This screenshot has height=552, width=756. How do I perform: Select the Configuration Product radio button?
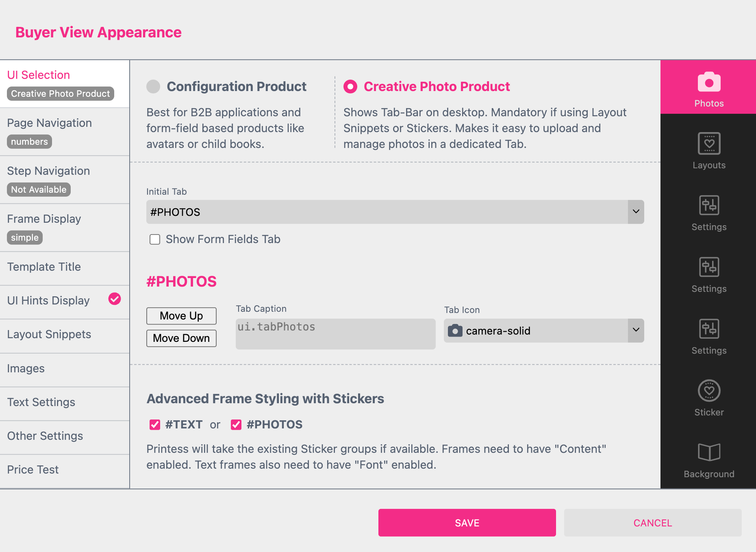[153, 87]
